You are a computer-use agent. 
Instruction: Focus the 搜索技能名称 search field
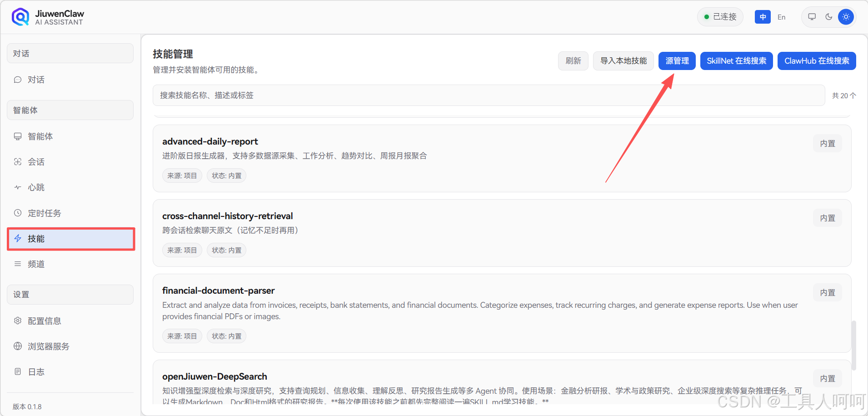click(489, 95)
